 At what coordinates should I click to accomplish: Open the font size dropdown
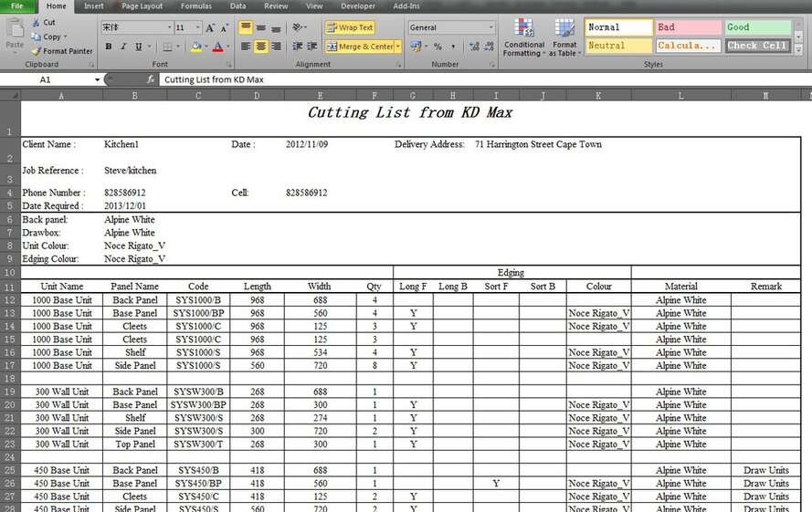[x=198, y=27]
